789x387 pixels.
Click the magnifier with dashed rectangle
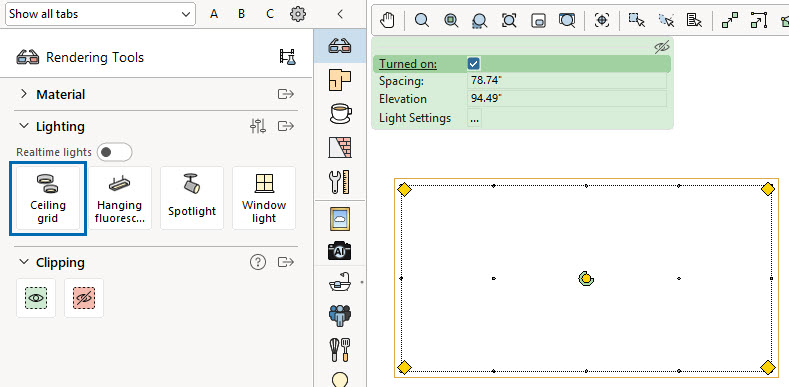(480, 20)
